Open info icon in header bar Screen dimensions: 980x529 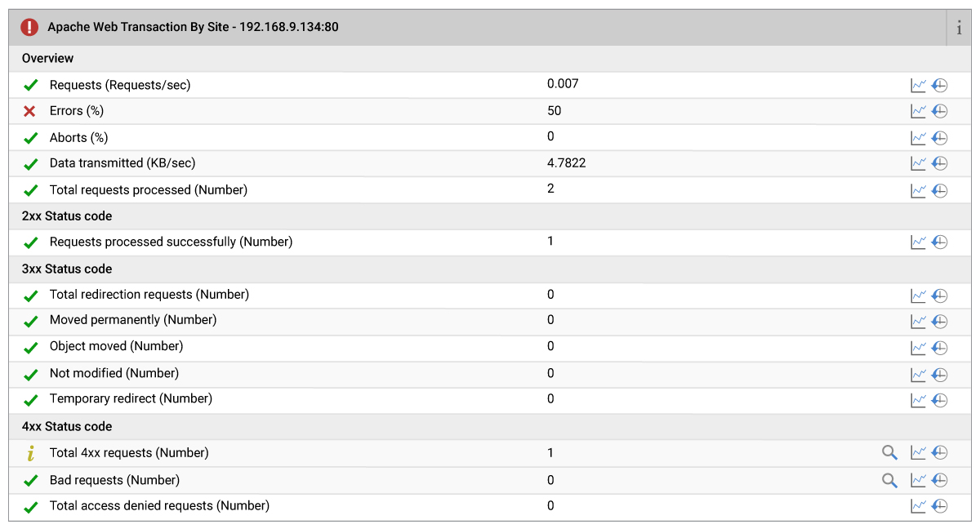pyautogui.click(x=959, y=28)
